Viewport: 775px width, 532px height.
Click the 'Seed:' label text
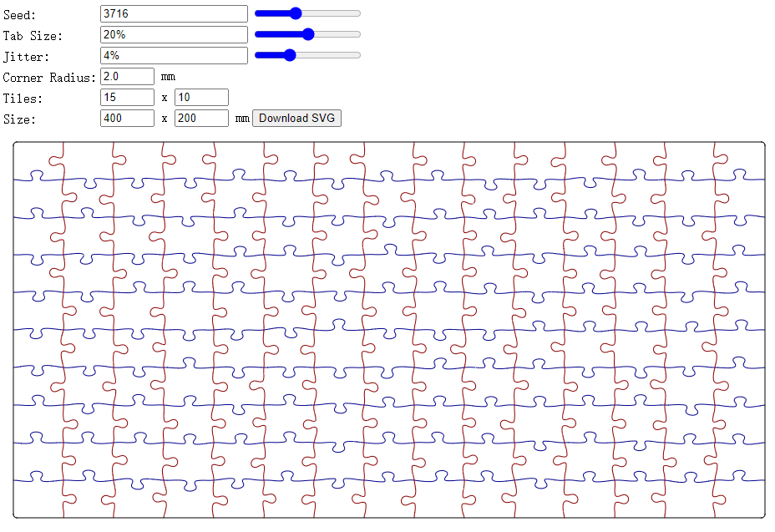pyautogui.click(x=19, y=15)
